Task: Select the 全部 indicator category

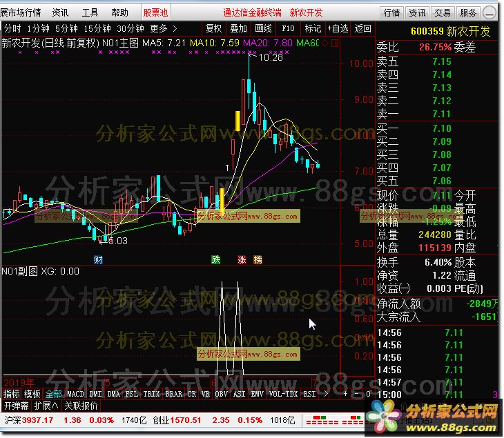Action: tap(53, 393)
